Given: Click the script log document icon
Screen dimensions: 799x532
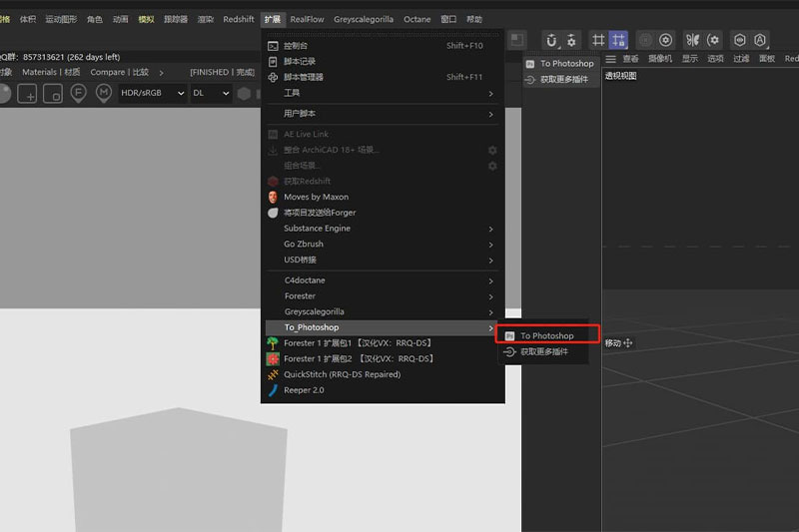Looking at the screenshot, I should click(273, 62).
